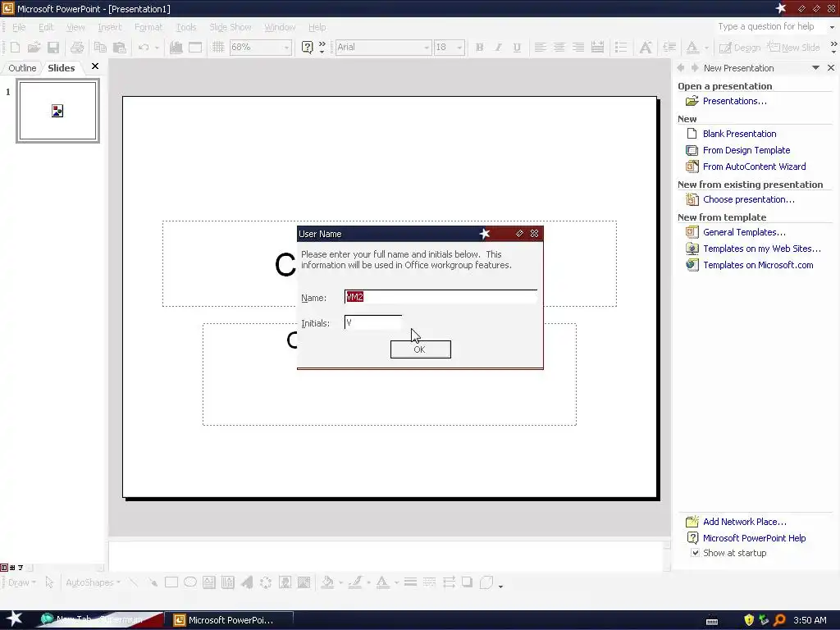Image resolution: width=840 pixels, height=630 pixels.
Task: Open the File menu
Action: (x=19, y=27)
